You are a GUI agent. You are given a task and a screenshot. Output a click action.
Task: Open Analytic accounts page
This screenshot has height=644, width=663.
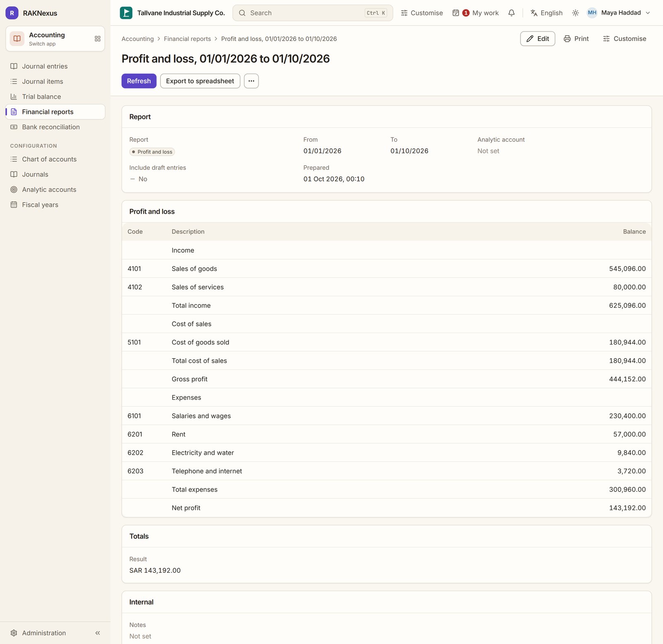click(x=55, y=190)
